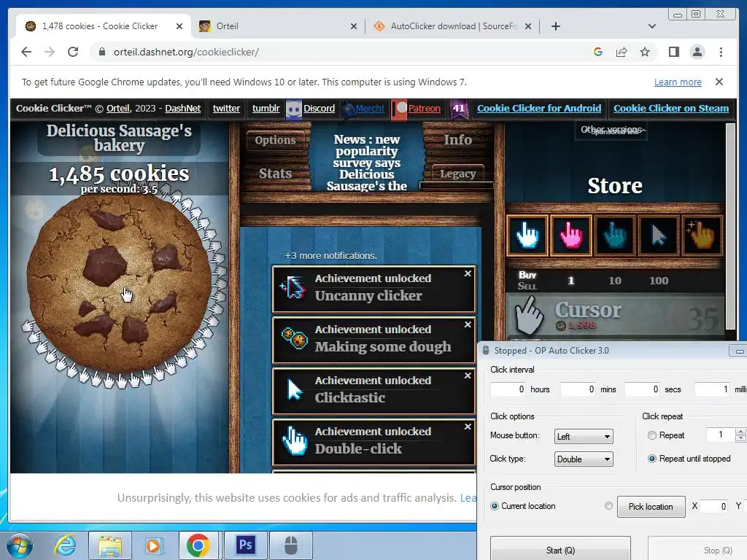The width and height of the screenshot is (747, 560).
Task: Click the Uncanny clicker achievement icon
Action: (x=293, y=287)
